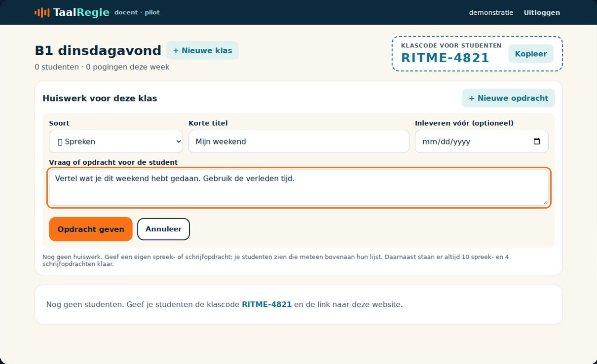Click the B1 dinsdagavond class heading
Viewport: 597px width, 364px height.
[98, 51]
